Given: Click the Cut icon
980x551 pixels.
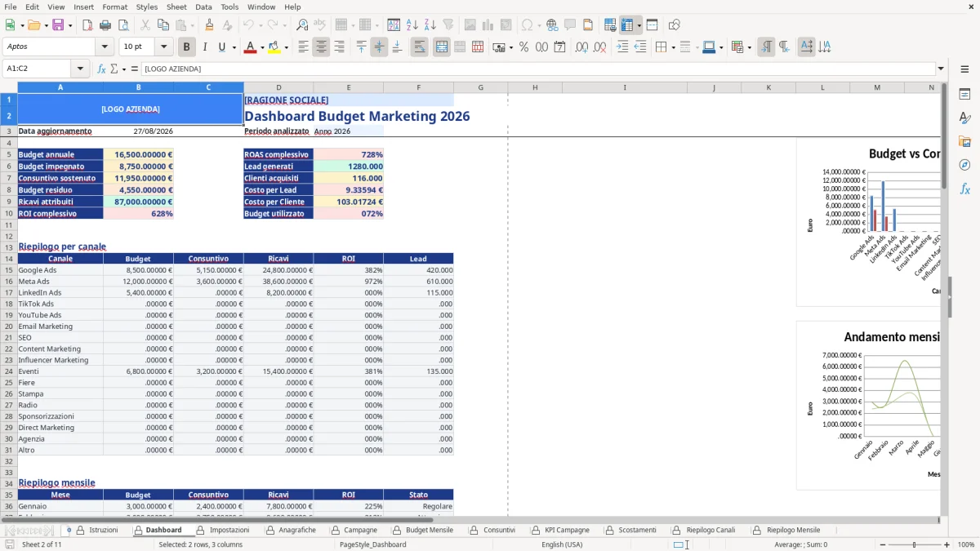Looking at the screenshot, I should point(145,25).
